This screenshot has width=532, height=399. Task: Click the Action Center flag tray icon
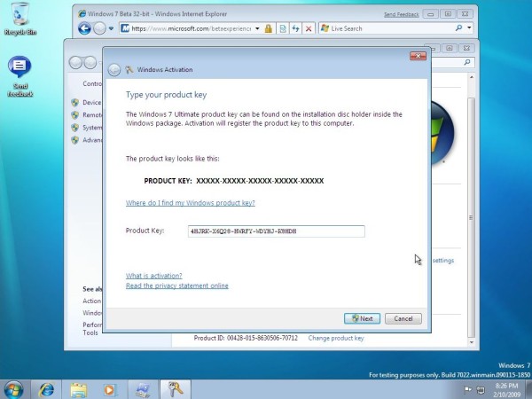(468, 389)
